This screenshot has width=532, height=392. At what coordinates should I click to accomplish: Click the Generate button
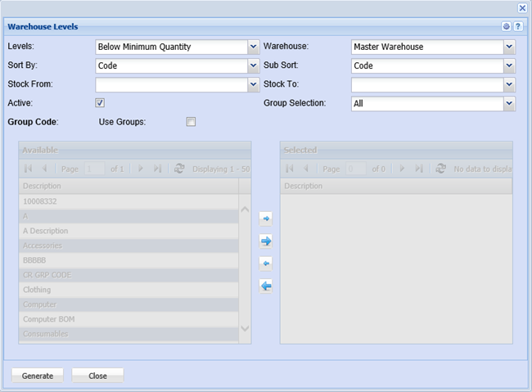click(x=38, y=376)
